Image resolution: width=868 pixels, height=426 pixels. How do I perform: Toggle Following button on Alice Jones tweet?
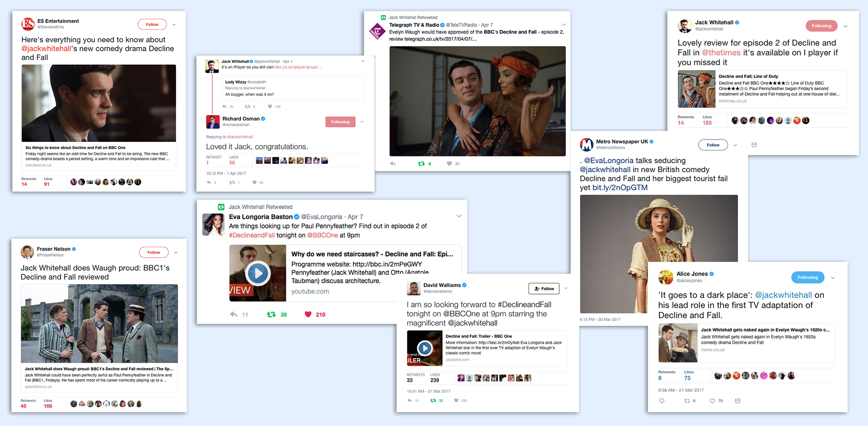tap(808, 278)
